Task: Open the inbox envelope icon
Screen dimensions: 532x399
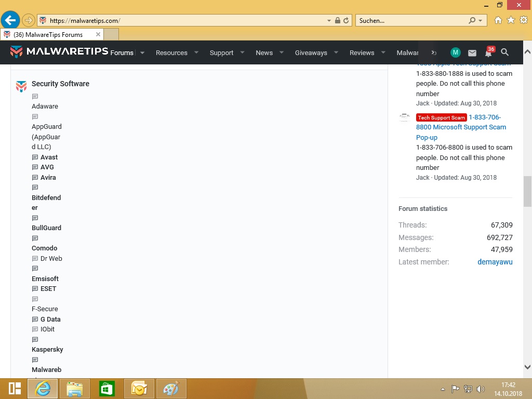Action: pos(472,53)
